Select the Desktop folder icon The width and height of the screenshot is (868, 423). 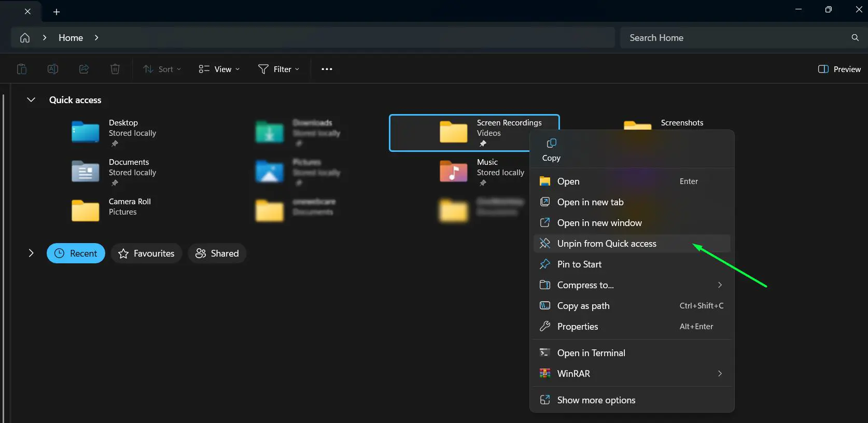(86, 132)
